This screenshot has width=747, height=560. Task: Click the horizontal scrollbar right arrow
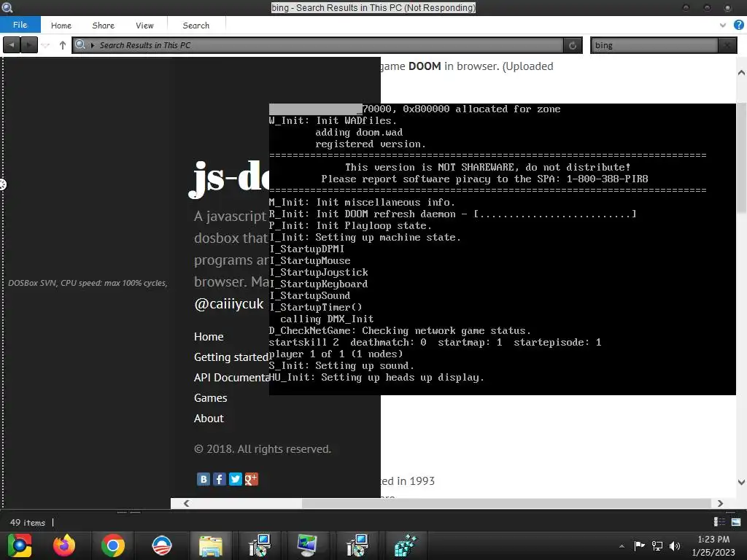pyautogui.click(x=720, y=503)
